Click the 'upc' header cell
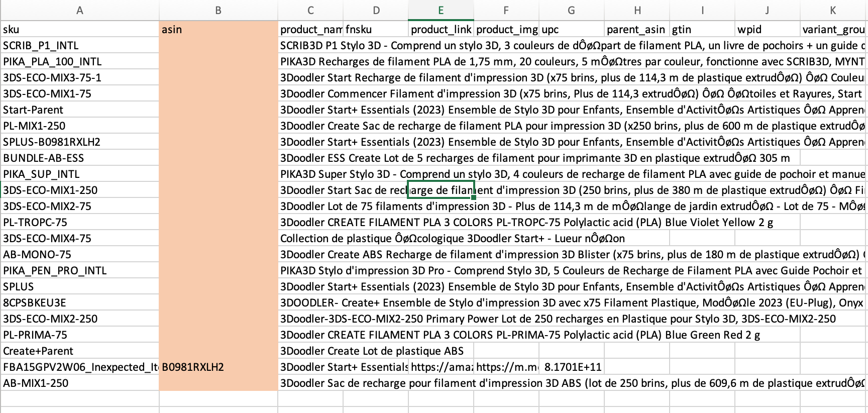 tap(572, 30)
